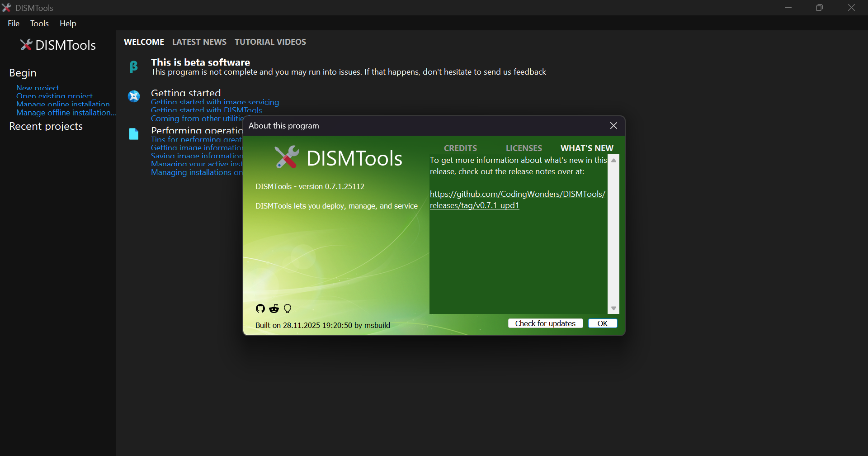Click the 'About this program' dialog title
The height and width of the screenshot is (456, 868).
(x=283, y=126)
